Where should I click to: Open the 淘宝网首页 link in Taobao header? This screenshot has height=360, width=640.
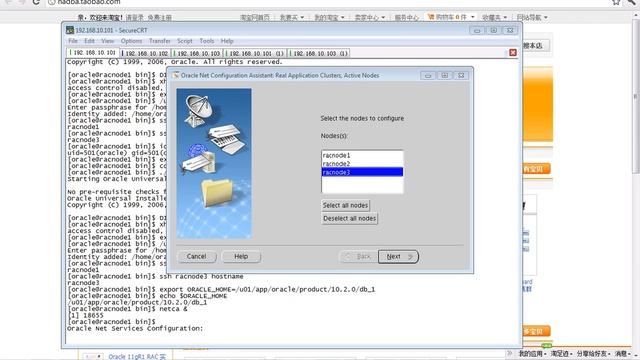tap(255, 17)
